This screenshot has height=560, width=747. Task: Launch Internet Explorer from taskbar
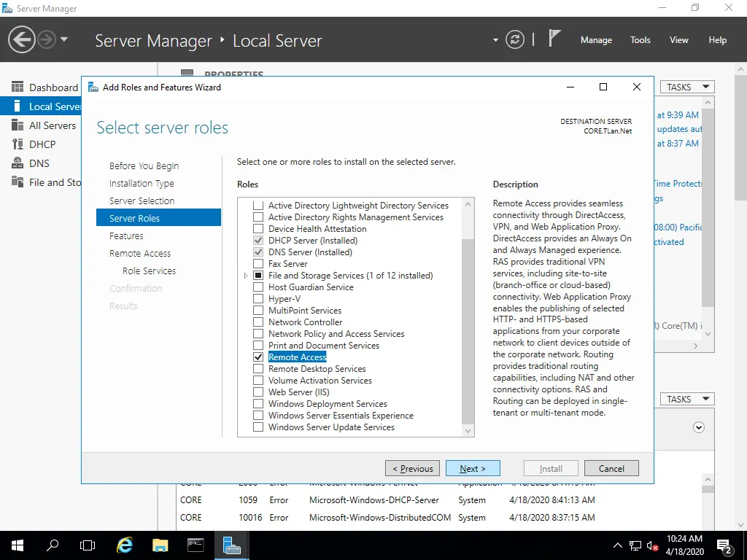125,545
